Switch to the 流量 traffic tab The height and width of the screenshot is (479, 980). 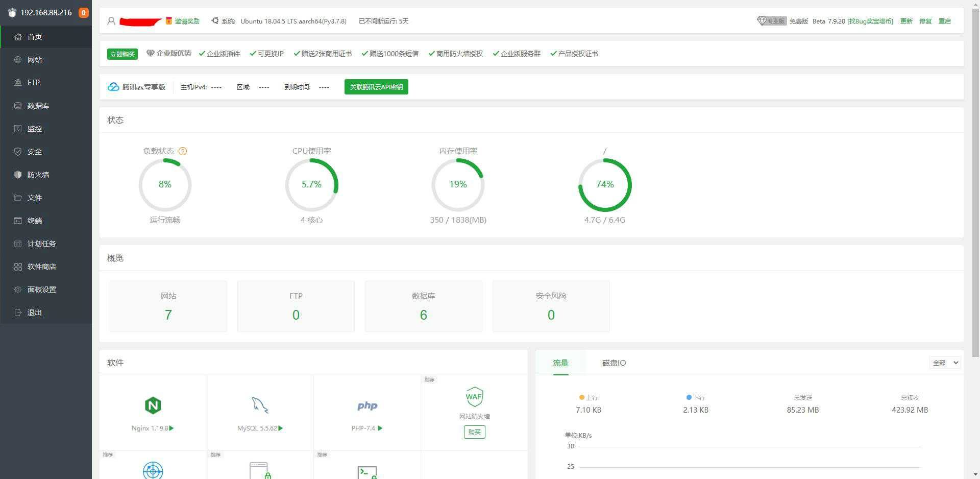[560, 363]
